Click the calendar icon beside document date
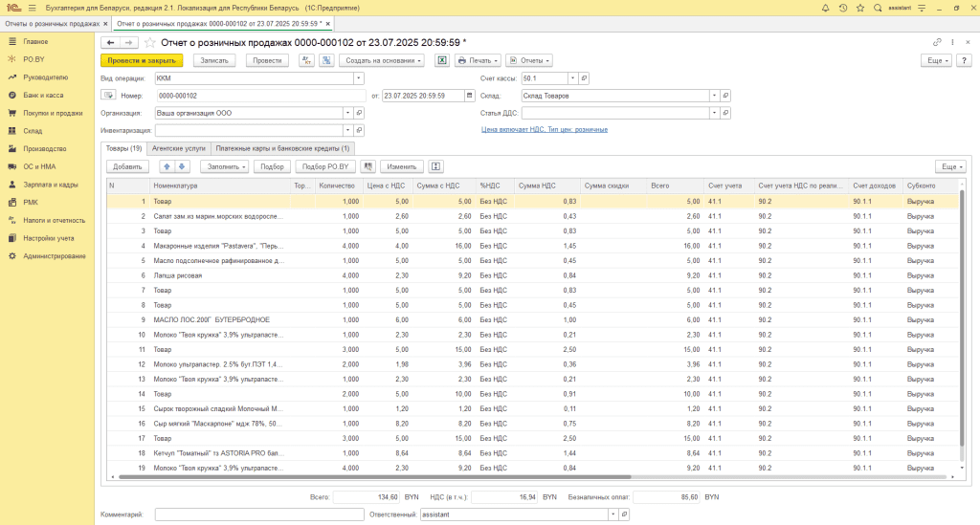980x525 pixels. (x=469, y=96)
